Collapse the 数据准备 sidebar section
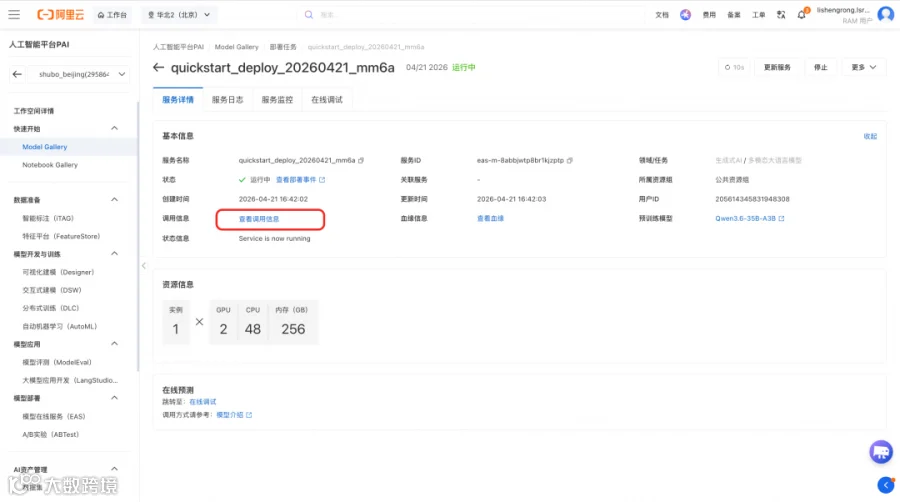Viewport: 900px width, 502px height. pyautogui.click(x=114, y=200)
